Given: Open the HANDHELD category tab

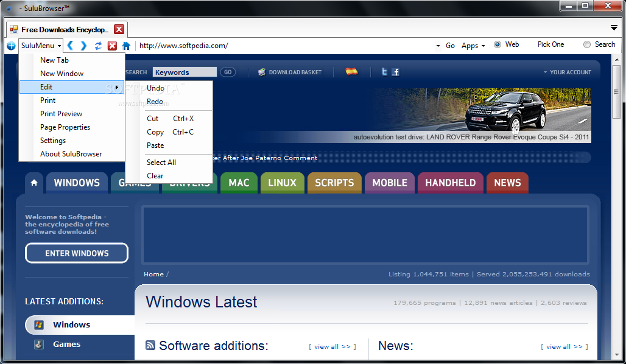Looking at the screenshot, I should pos(451,183).
